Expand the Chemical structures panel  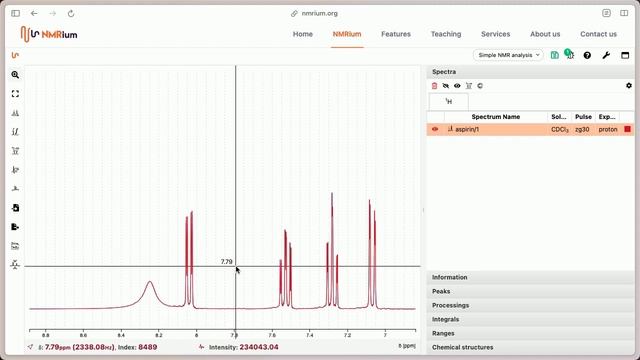click(x=530, y=347)
